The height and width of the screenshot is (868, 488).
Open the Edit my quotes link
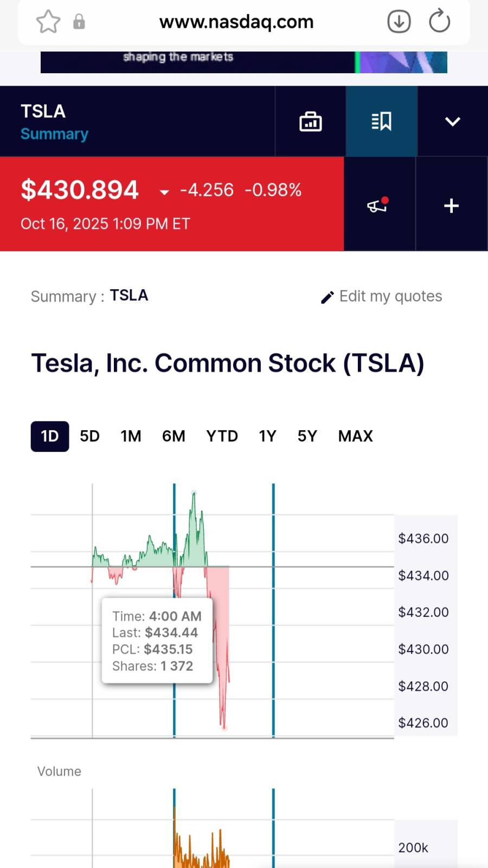click(x=390, y=296)
